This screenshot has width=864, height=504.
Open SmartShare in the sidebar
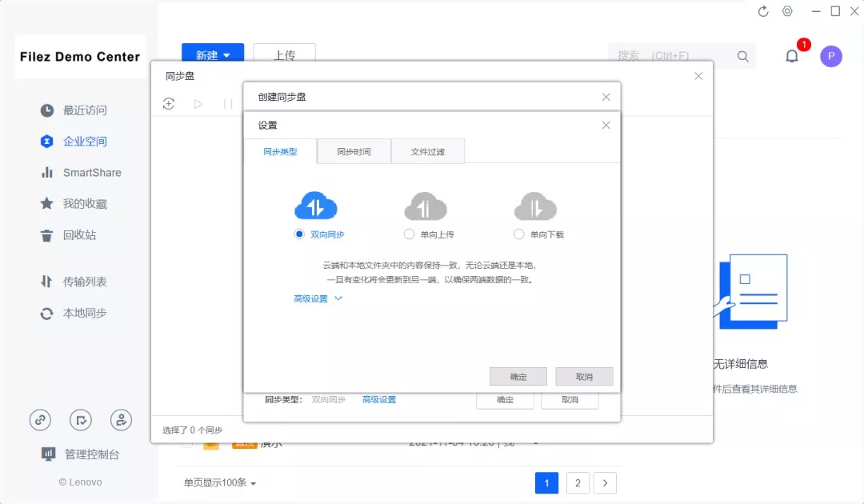coord(92,173)
